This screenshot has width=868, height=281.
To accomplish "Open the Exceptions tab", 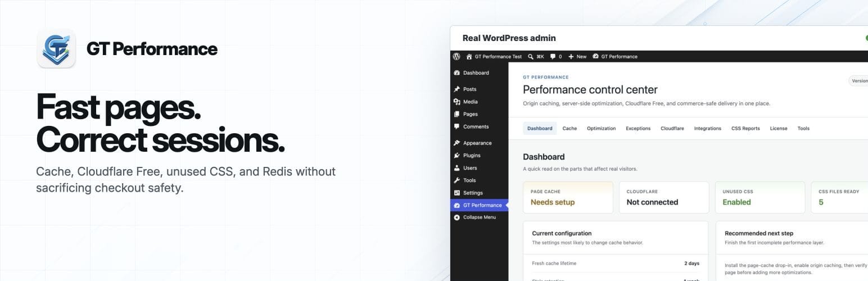I will 638,128.
